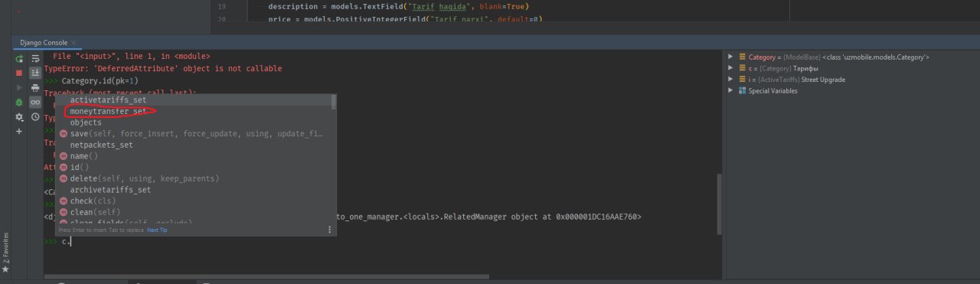Choose archivetariffs_set completion

(x=195, y=190)
